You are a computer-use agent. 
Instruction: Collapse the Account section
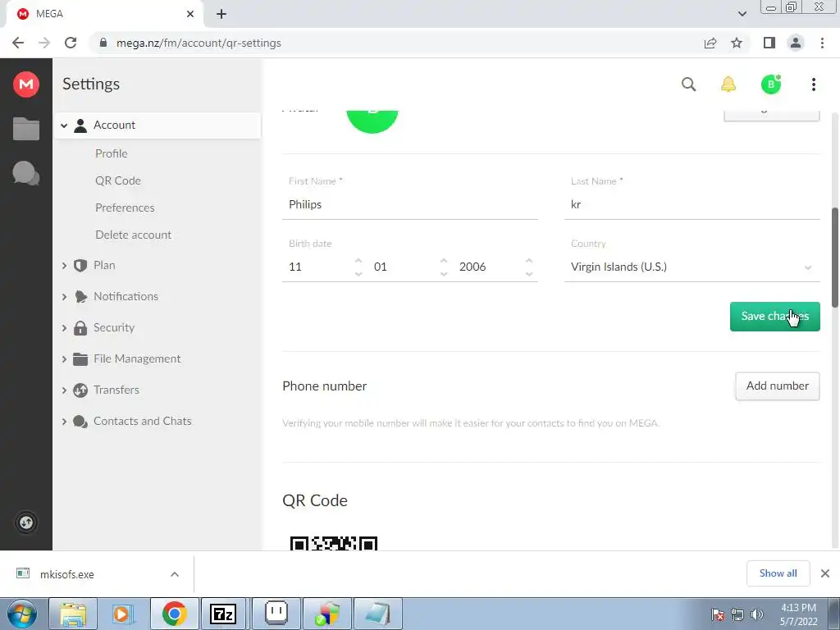pyautogui.click(x=64, y=126)
